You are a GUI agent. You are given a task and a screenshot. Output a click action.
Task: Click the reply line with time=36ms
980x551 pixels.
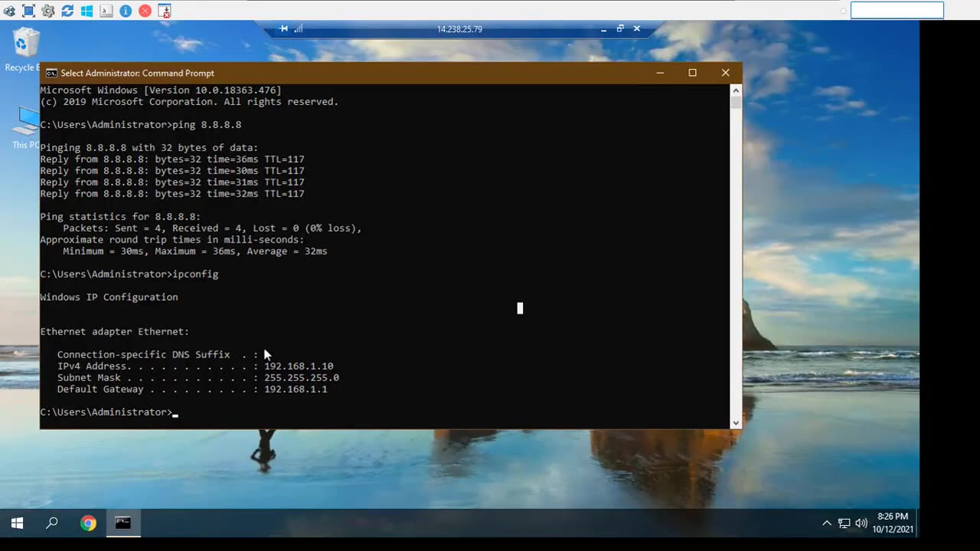[172, 159]
